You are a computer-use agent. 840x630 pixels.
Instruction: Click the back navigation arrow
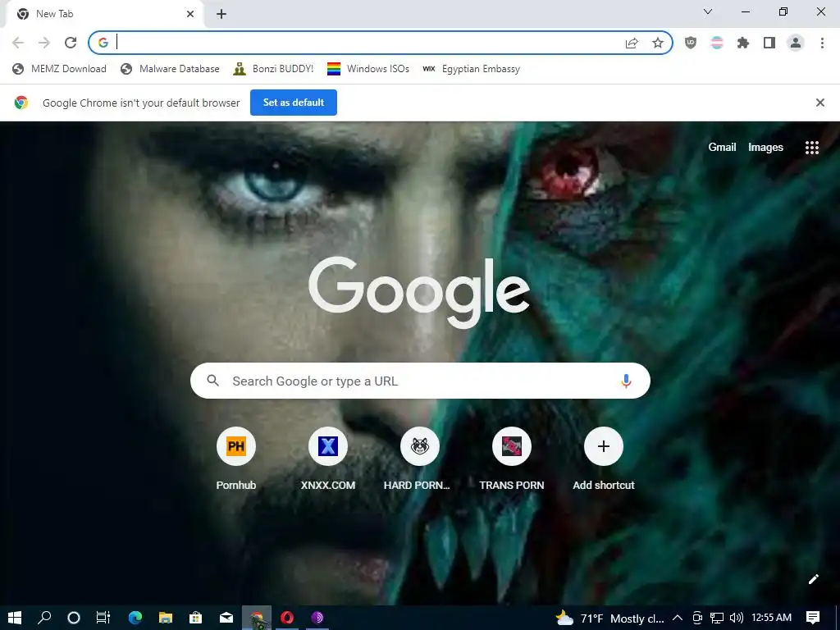pyautogui.click(x=18, y=43)
